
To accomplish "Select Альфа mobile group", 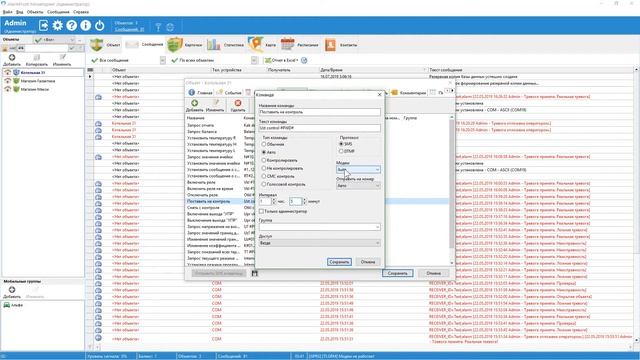I will [17, 305].
